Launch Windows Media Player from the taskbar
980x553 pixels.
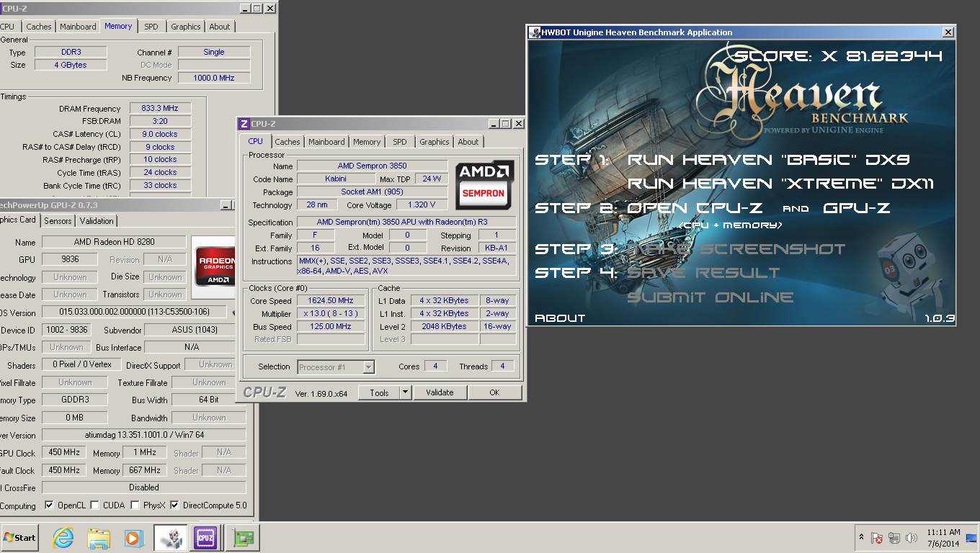(x=133, y=538)
